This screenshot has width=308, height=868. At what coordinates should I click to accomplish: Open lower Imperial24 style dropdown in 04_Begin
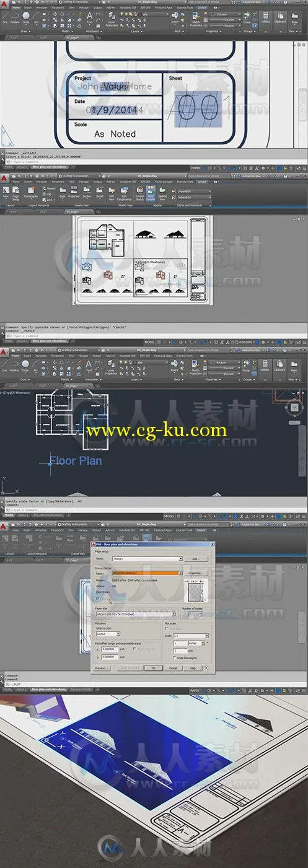click(x=189, y=197)
